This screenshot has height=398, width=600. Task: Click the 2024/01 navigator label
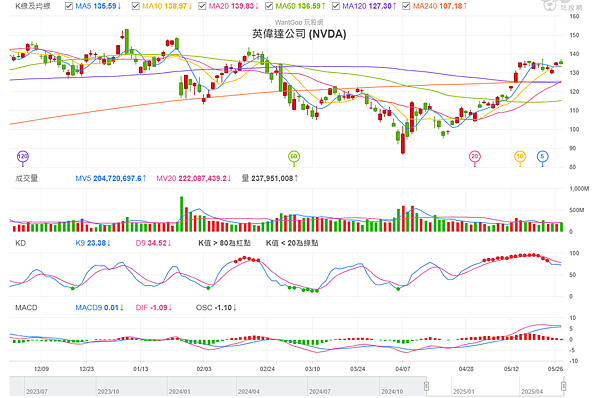coord(179,391)
